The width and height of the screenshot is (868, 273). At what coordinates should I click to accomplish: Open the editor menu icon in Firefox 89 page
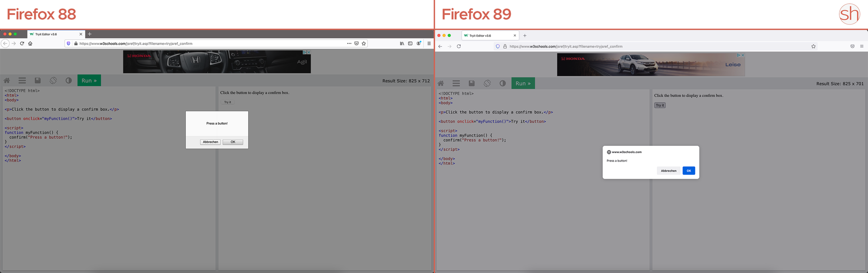[x=456, y=83]
